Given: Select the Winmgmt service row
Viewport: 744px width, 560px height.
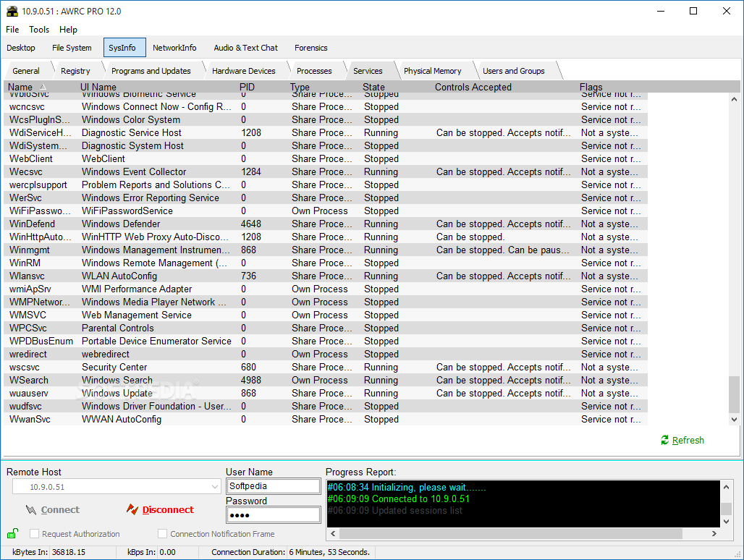Looking at the screenshot, I should 326,250.
